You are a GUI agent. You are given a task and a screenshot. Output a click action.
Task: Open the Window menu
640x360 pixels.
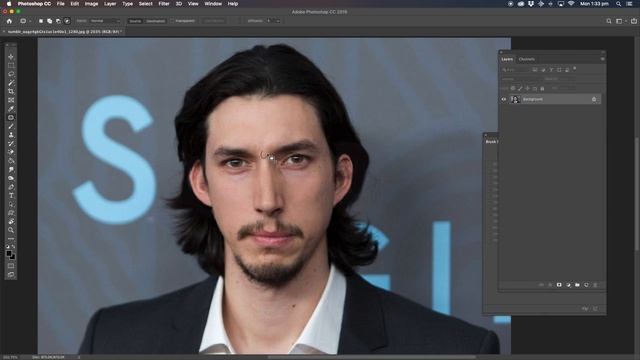point(213,4)
